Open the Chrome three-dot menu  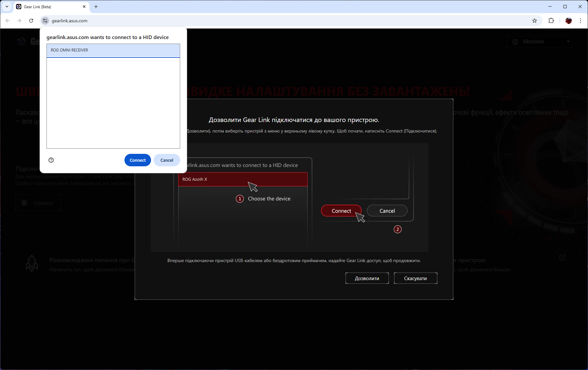[x=580, y=21]
